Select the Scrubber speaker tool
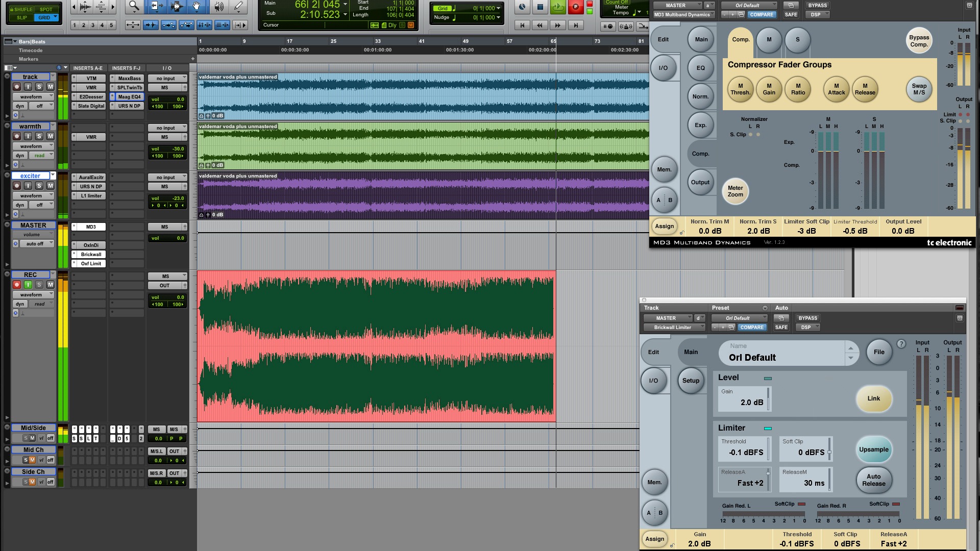The height and width of the screenshot is (551, 980). [x=218, y=6]
